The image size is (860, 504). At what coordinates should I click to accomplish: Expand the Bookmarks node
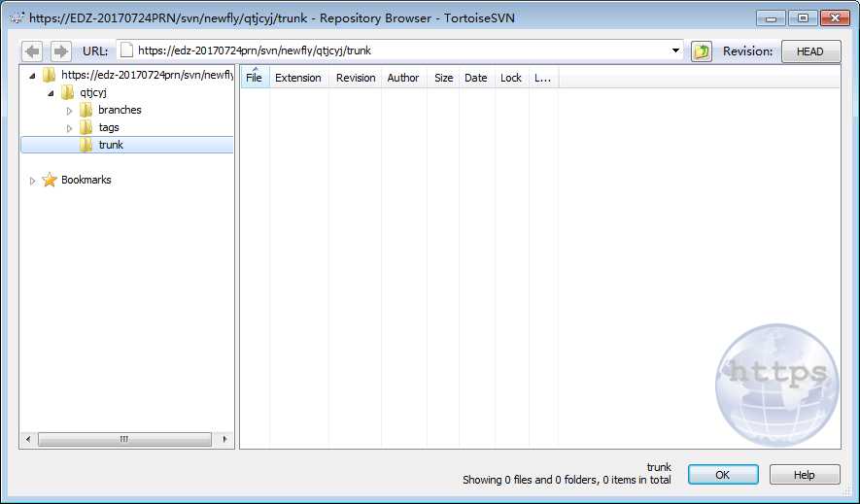[32, 181]
